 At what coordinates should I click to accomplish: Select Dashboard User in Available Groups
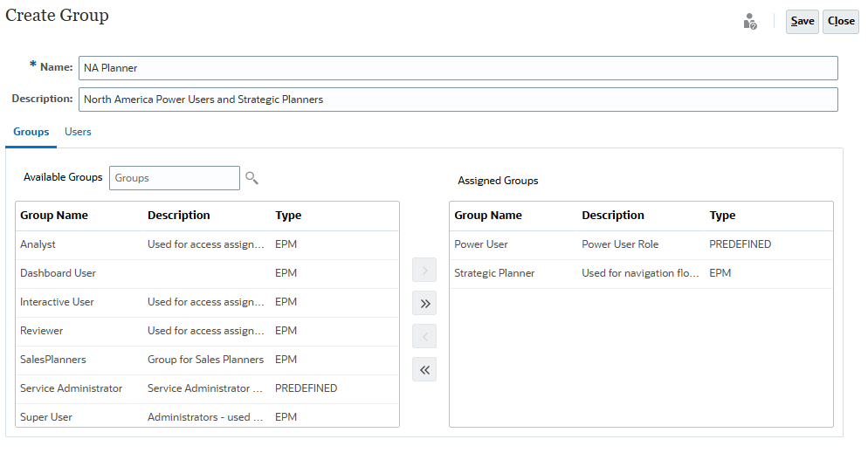(58, 273)
